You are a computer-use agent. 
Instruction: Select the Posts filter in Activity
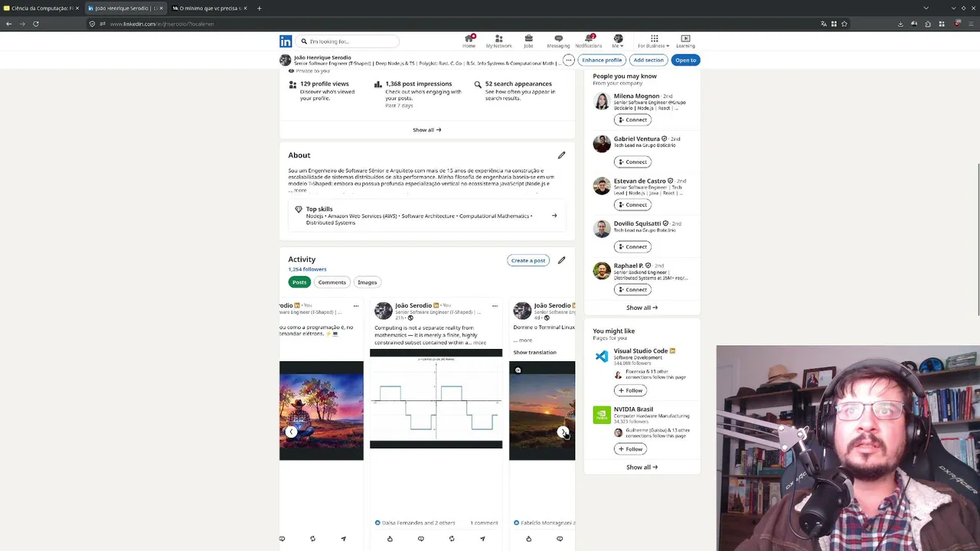tap(299, 282)
